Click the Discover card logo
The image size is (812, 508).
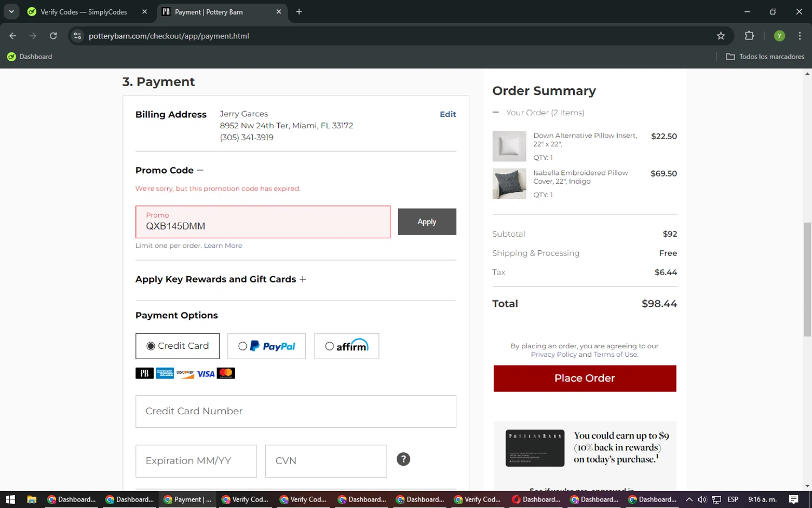[x=185, y=373]
